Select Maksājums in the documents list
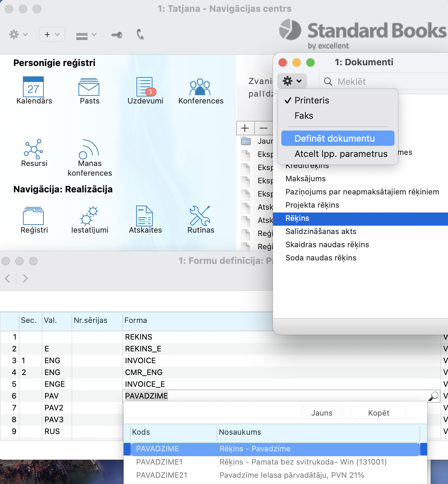 (x=305, y=179)
